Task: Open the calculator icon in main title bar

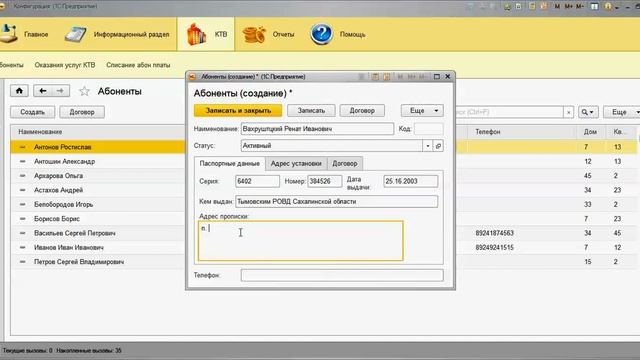Action: [x=532, y=7]
